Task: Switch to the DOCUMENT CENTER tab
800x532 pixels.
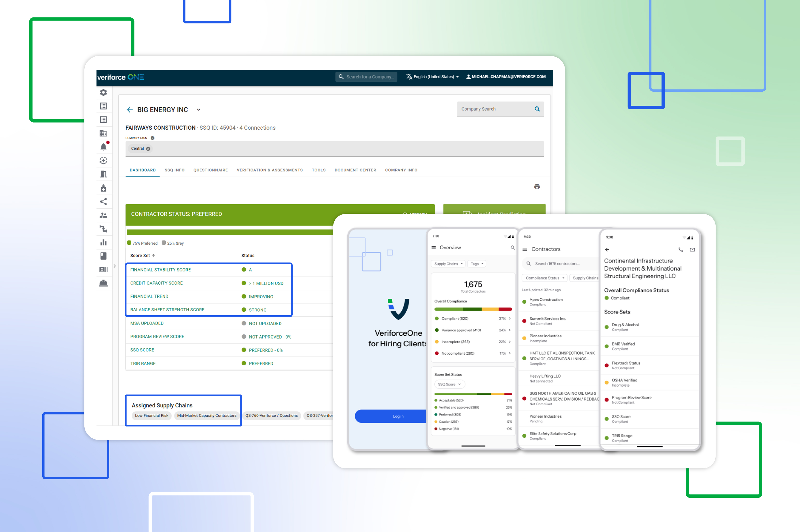Action: pos(355,170)
